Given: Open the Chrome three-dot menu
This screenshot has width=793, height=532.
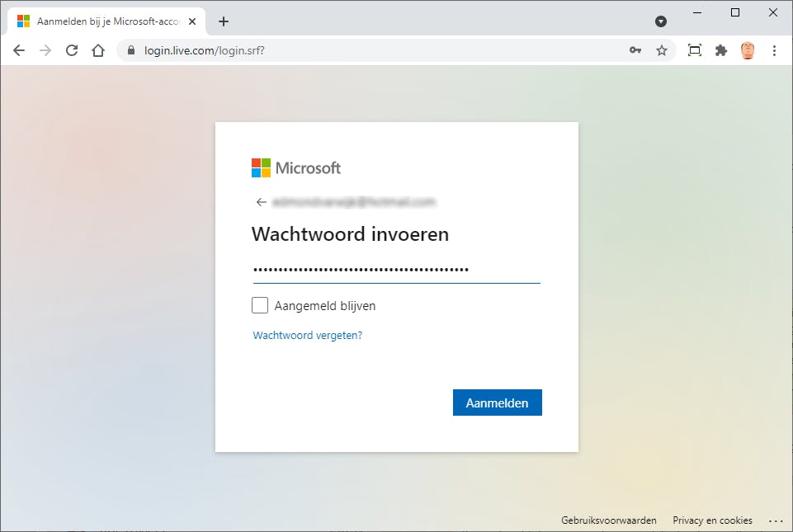Looking at the screenshot, I should tap(774, 50).
